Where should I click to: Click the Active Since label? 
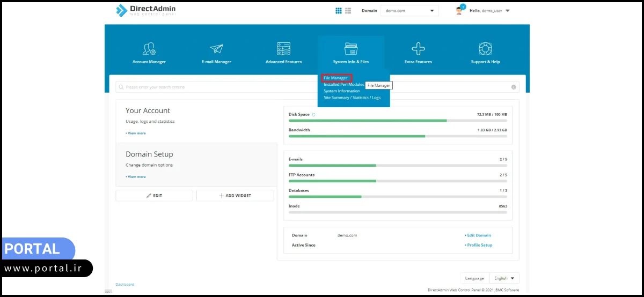click(x=304, y=245)
